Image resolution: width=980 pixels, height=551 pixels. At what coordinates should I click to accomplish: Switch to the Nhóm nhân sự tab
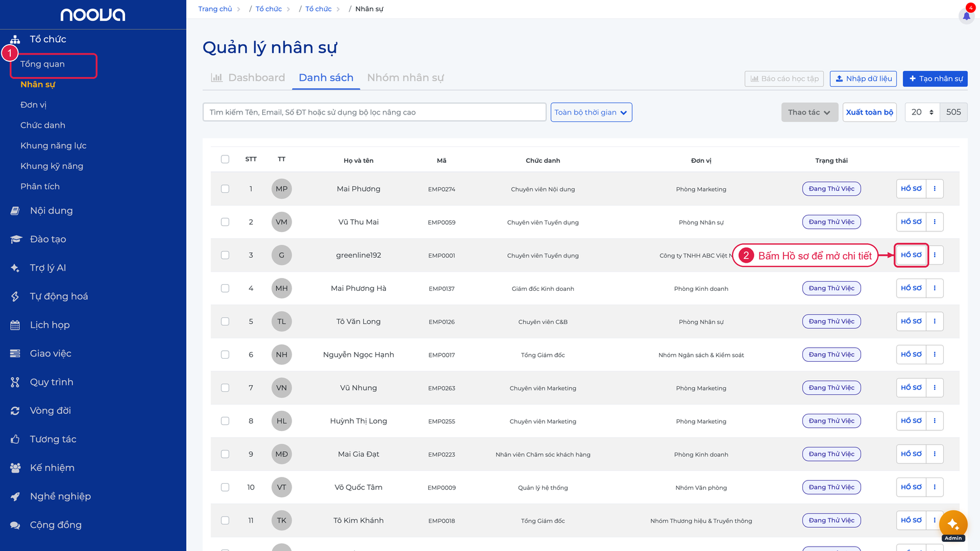tap(405, 78)
